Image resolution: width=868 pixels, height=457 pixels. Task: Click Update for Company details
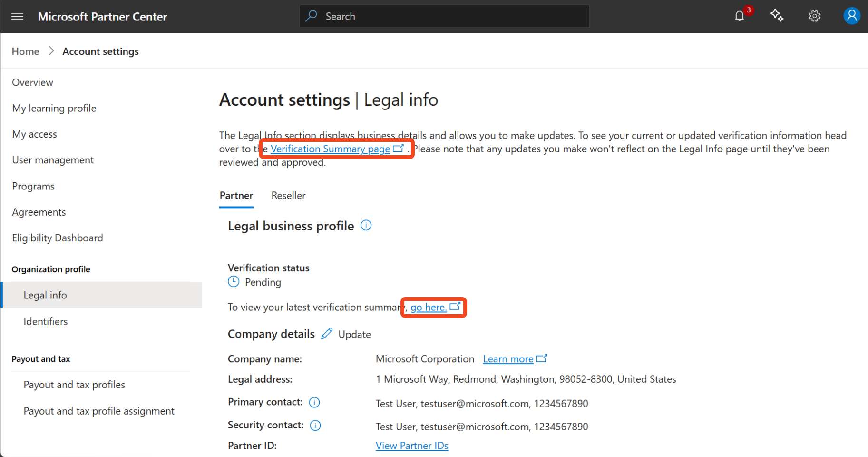(354, 334)
